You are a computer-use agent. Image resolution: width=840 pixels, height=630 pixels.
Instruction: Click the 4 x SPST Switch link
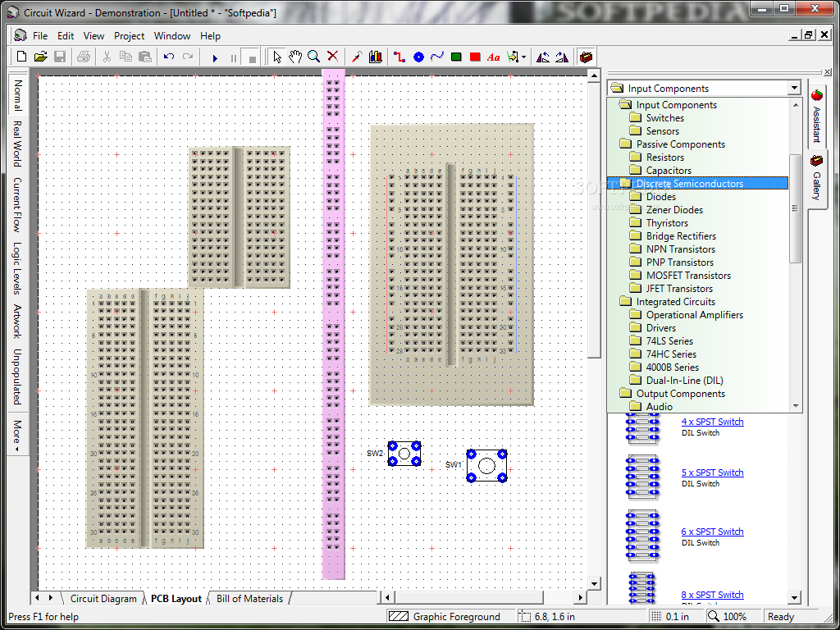click(x=713, y=422)
